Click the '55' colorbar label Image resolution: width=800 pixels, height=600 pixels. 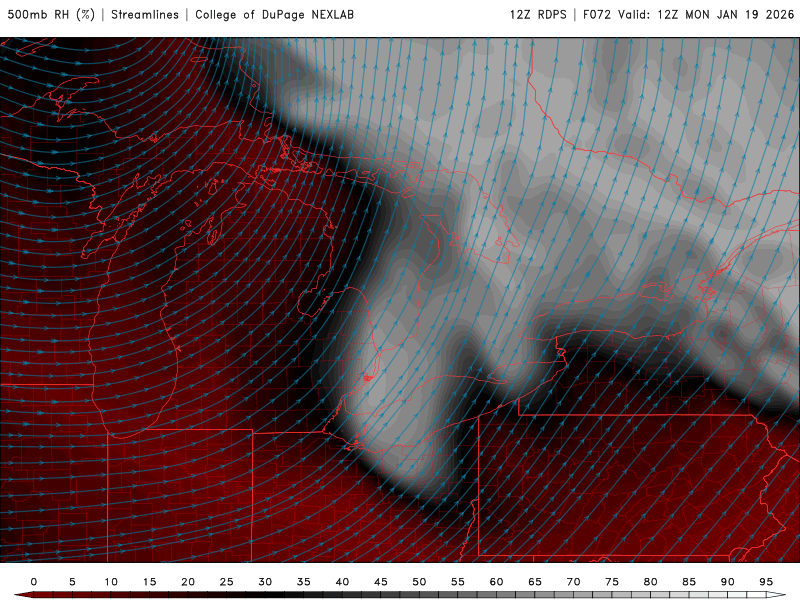458,582
